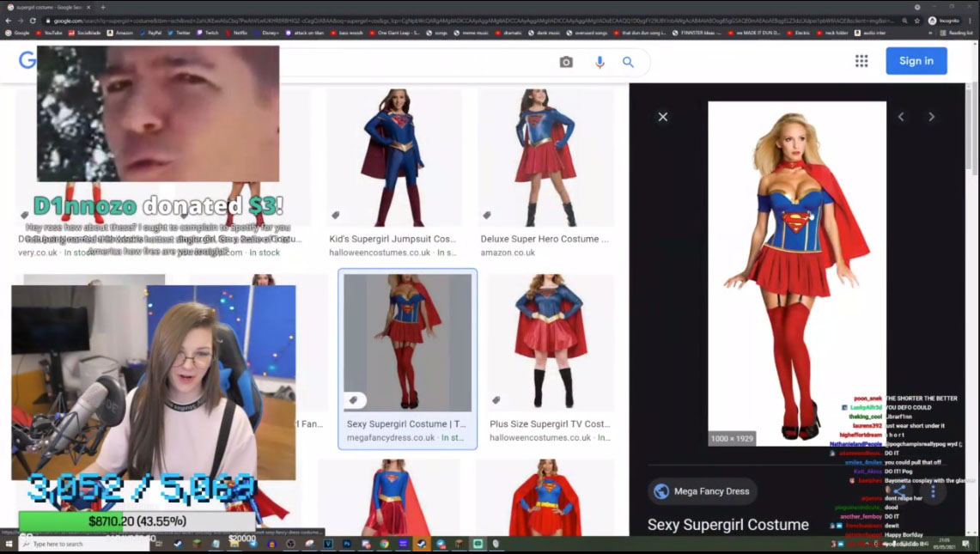
Task: Go forward with browser forward arrow
Action: [20, 21]
